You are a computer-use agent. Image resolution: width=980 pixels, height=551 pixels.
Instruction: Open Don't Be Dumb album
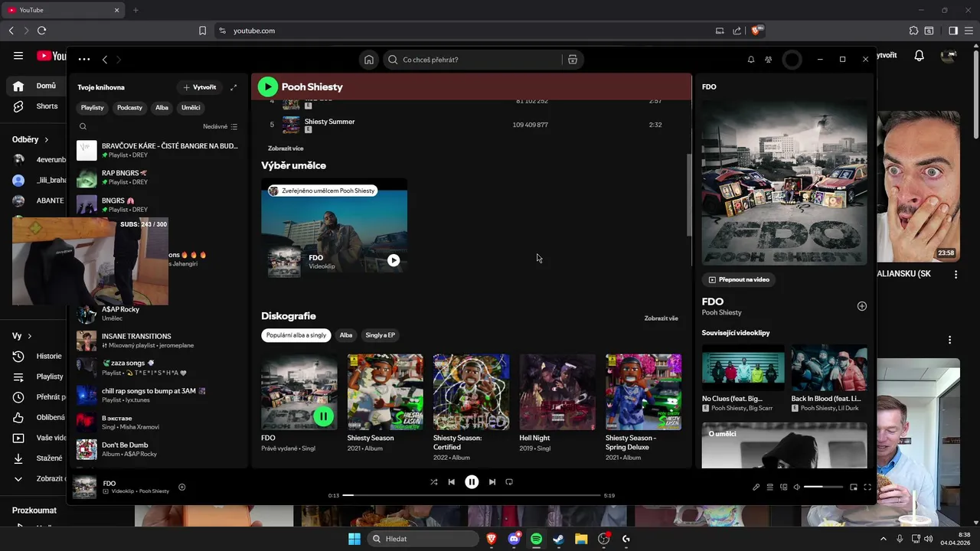(158, 449)
